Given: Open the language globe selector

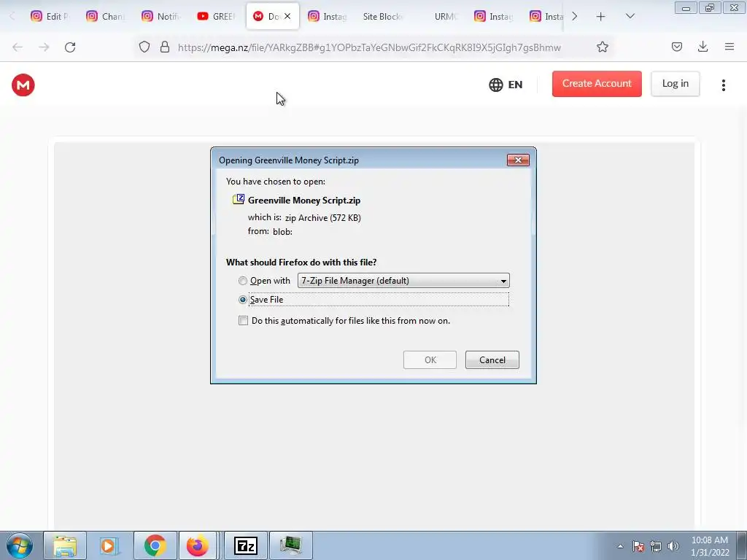Looking at the screenshot, I should tap(496, 85).
